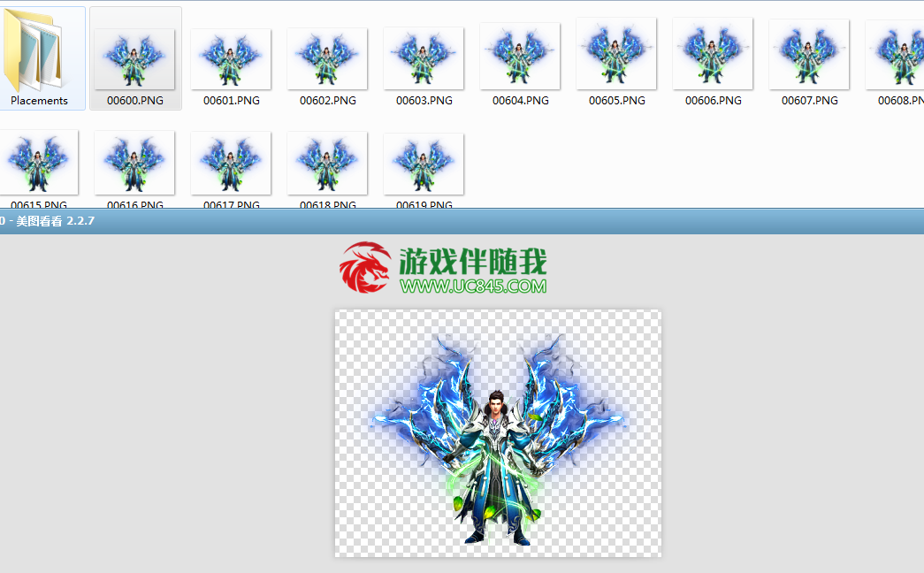Select the 00605.PNG thumbnail image

pos(616,54)
